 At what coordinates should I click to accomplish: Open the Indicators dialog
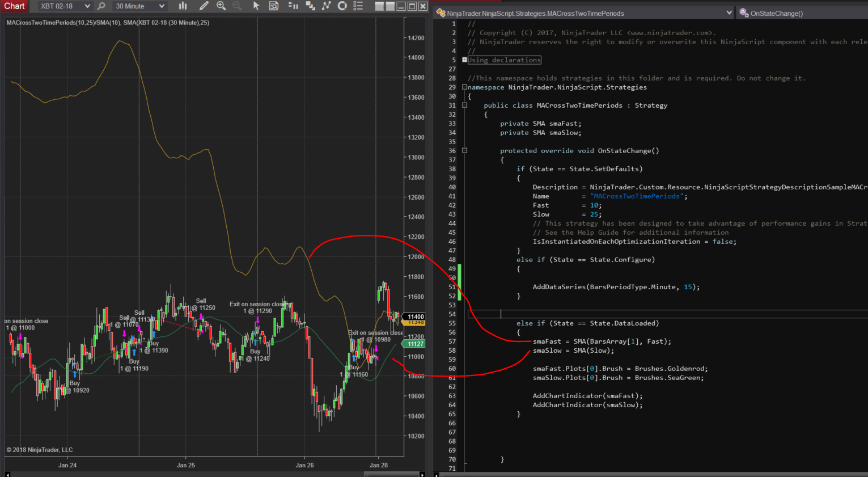click(326, 6)
